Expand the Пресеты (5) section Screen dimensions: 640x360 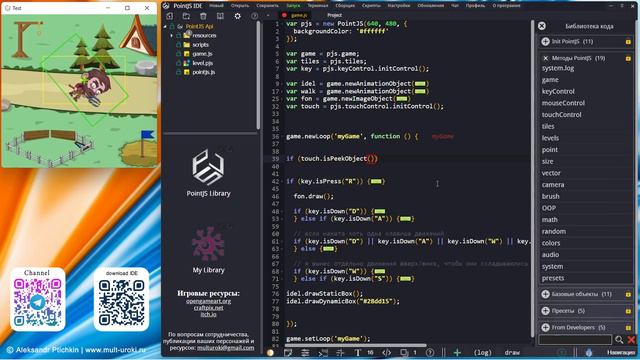pos(545,311)
